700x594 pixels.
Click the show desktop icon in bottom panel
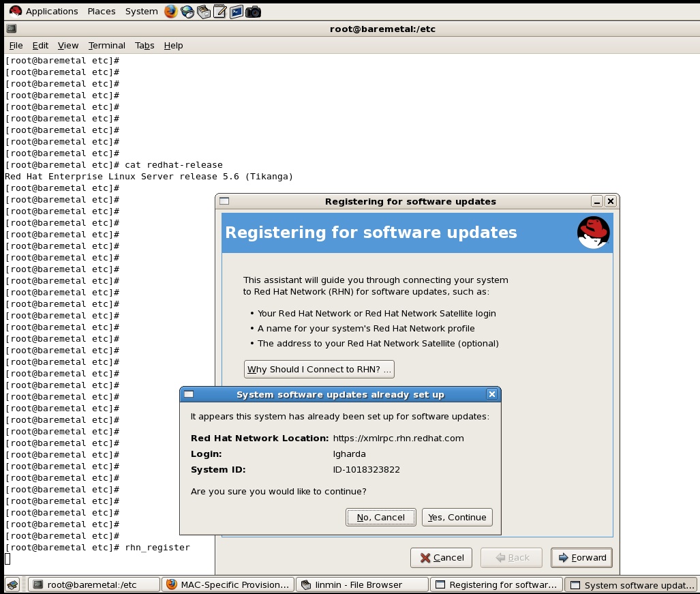(12, 584)
